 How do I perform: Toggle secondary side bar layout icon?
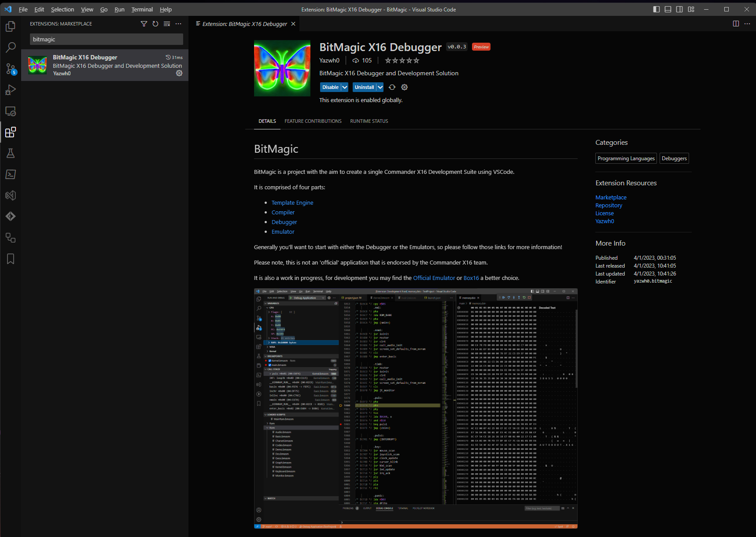(679, 9)
